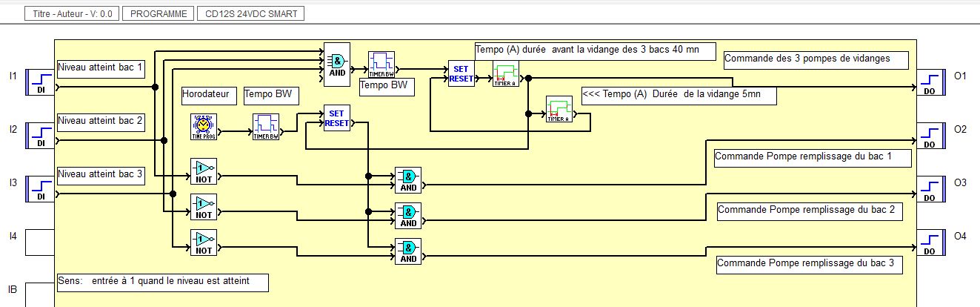Viewport: 980px width, 307px height.
Task: Click the CD12S 24VDC SMART header field
Action: [251, 14]
